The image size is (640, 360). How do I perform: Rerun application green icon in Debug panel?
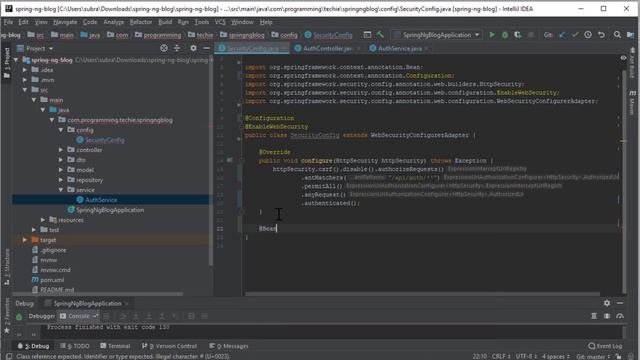(19, 317)
